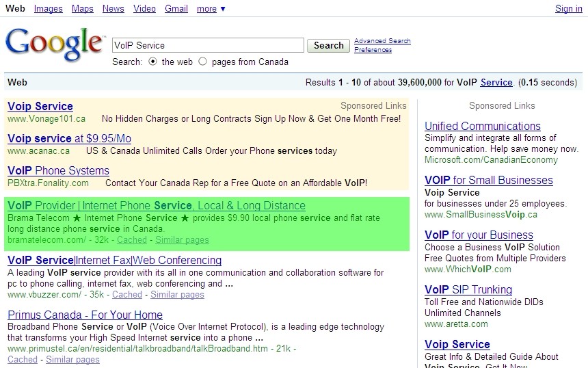Select 'pages from Canada' radio button
Image resolution: width=588 pixels, height=368 pixels.
coord(202,62)
